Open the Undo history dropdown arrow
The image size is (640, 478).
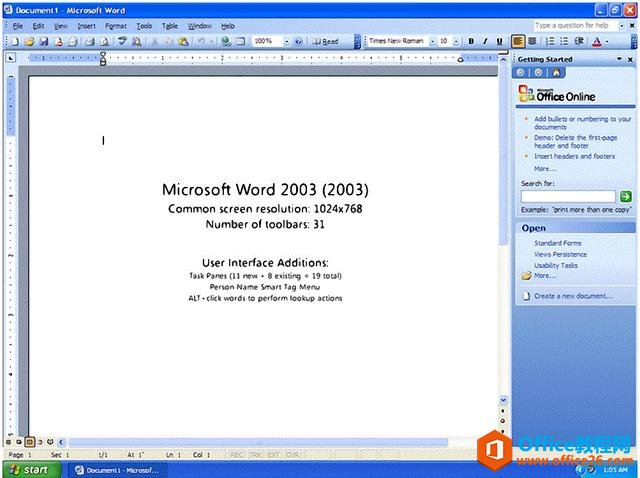(211, 41)
